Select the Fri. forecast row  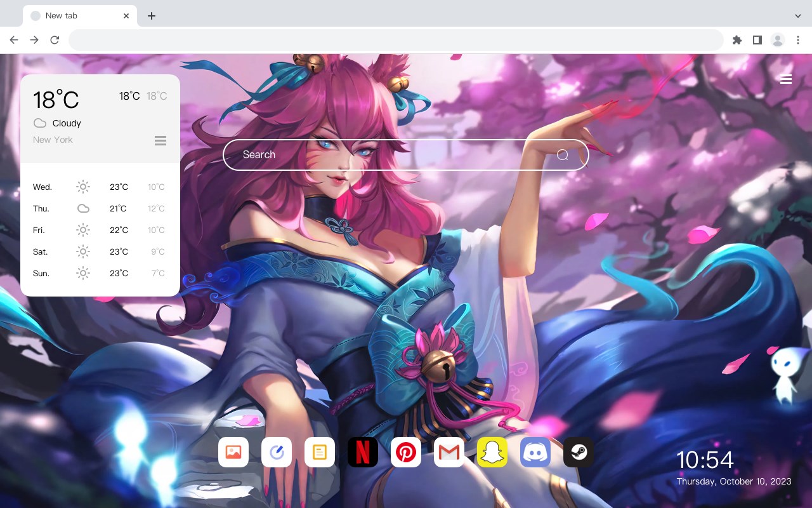pos(100,230)
